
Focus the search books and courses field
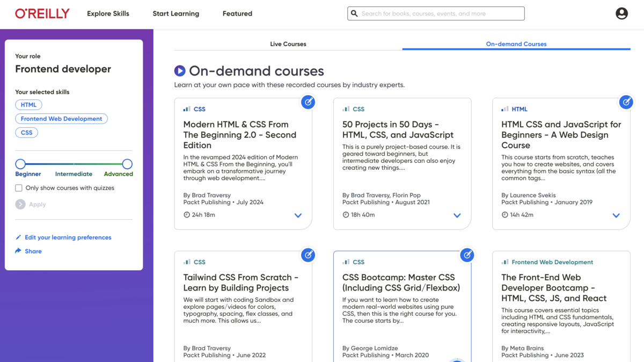click(x=436, y=13)
